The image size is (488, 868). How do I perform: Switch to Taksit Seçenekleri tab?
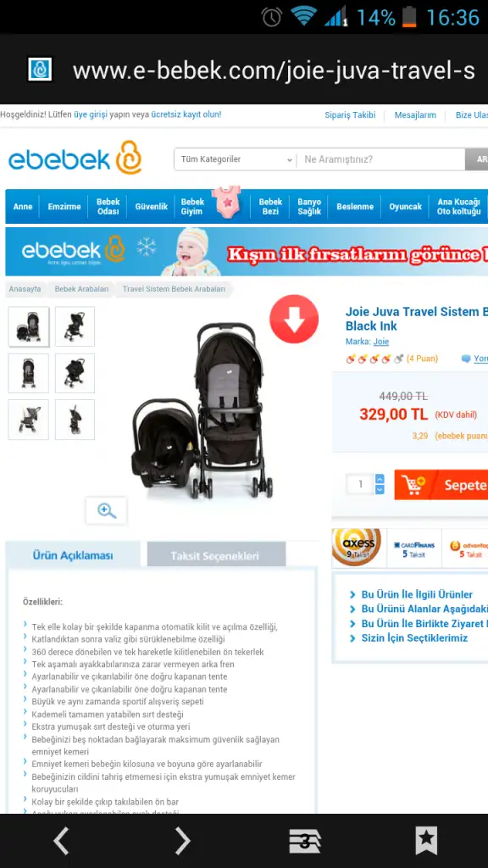coord(216,554)
